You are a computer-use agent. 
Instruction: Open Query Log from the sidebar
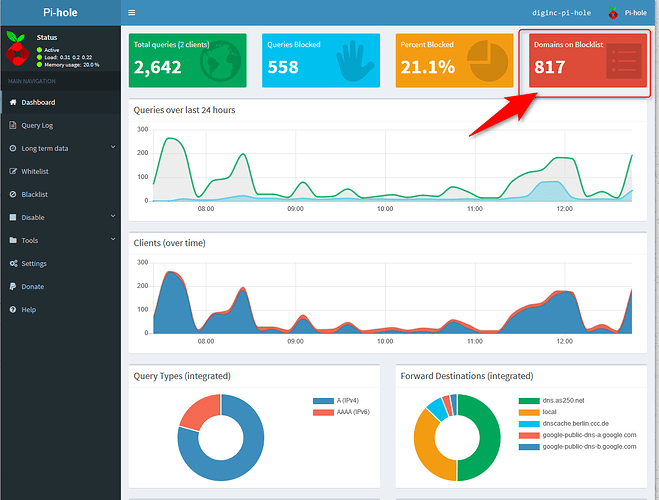coord(37,125)
